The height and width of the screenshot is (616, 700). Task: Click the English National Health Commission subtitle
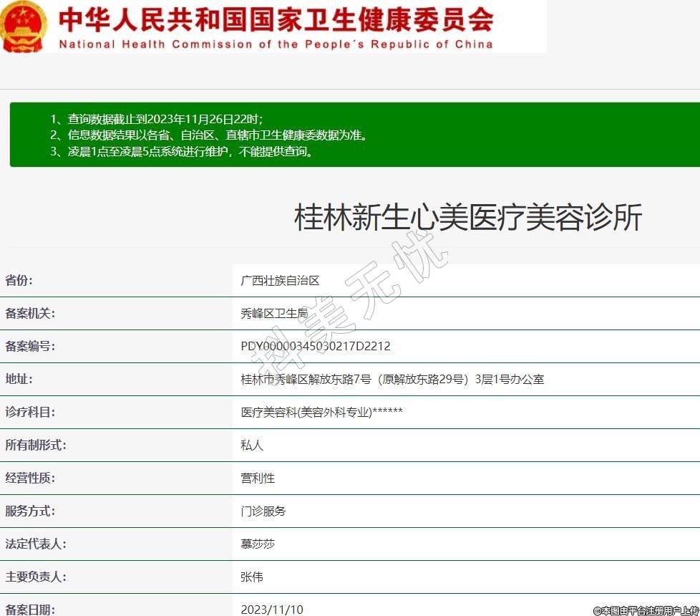click(x=276, y=44)
